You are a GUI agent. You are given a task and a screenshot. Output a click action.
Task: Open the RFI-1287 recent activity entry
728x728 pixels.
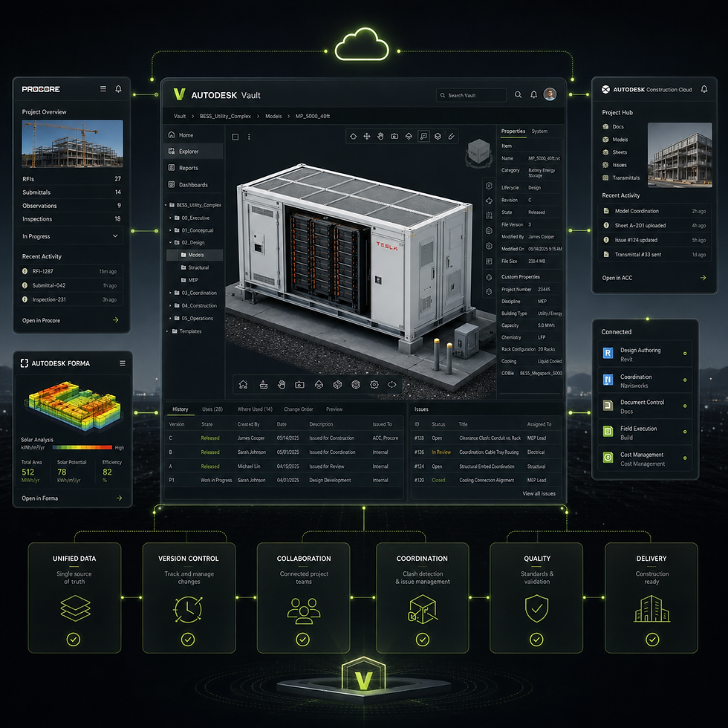click(71, 271)
